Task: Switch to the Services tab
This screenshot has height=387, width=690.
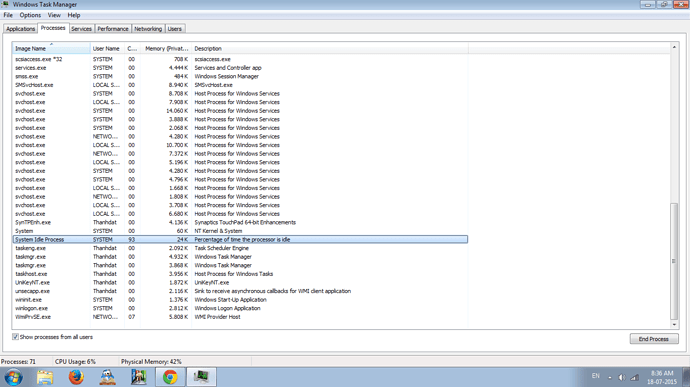Action: 81,29
